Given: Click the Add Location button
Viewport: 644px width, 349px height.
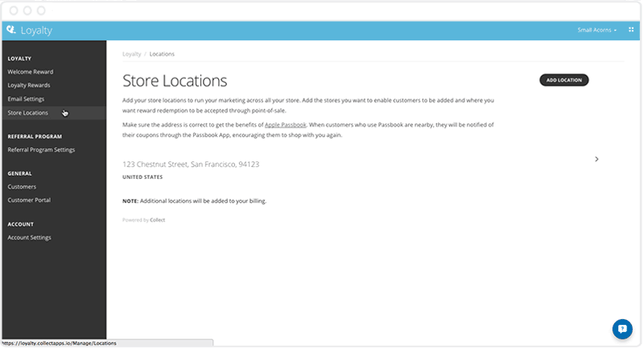Looking at the screenshot, I should (563, 80).
